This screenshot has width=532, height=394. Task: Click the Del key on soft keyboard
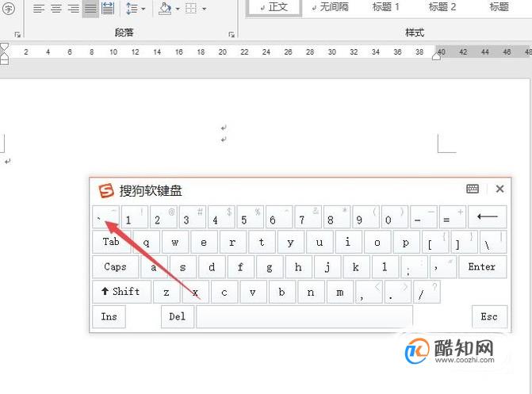tap(178, 316)
